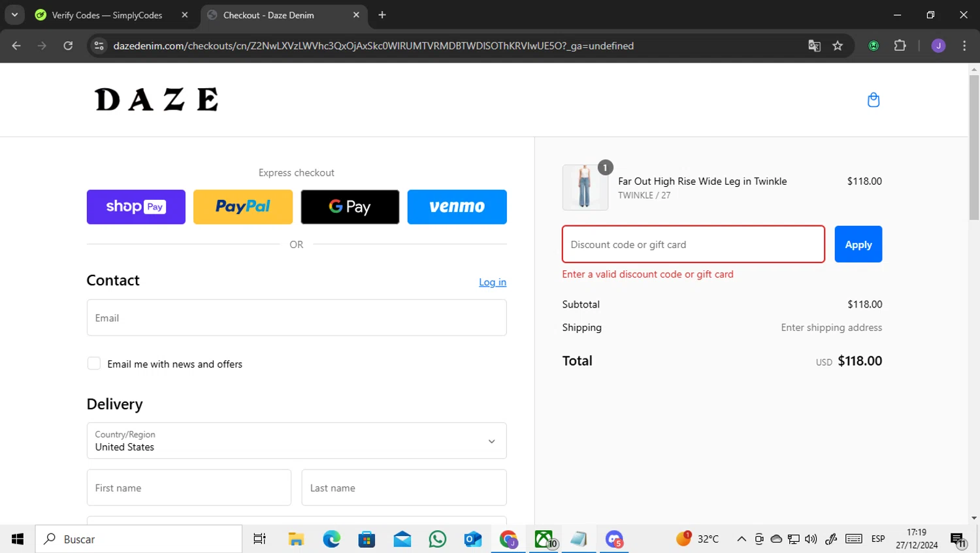Open the Windows Start menu

[18, 539]
